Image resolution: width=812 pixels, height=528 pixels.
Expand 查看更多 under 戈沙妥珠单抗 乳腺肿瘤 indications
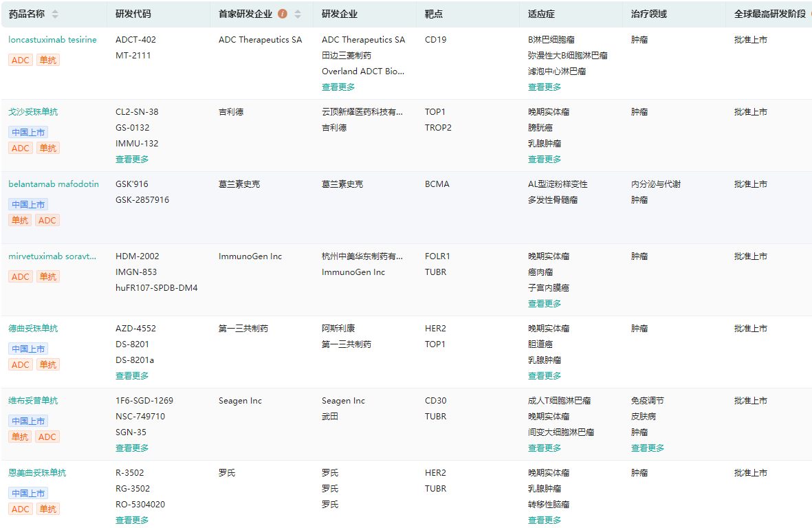pos(545,159)
